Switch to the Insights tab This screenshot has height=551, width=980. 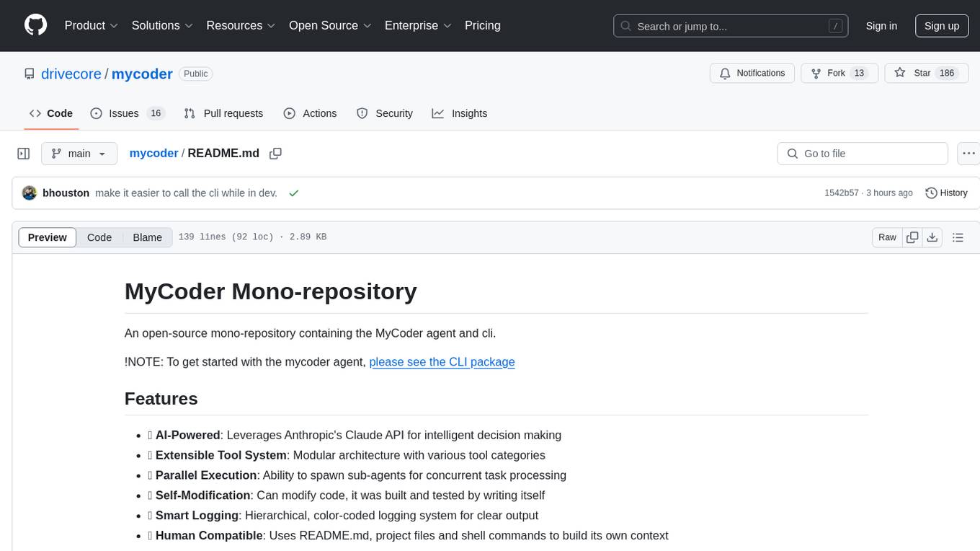[x=460, y=113]
